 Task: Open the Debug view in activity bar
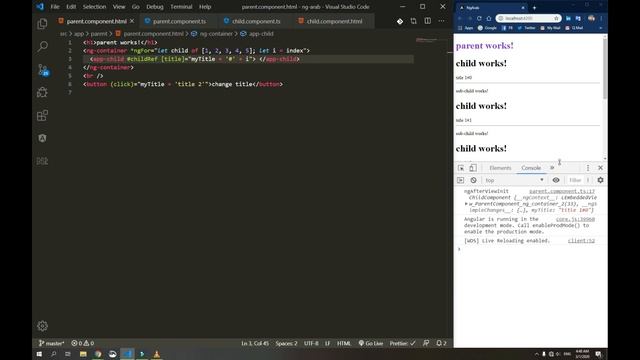coord(42,92)
